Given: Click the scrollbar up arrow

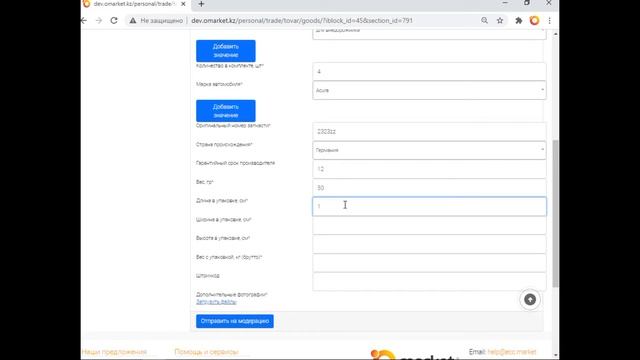Looking at the screenshot, I should pyautogui.click(x=556, y=34).
